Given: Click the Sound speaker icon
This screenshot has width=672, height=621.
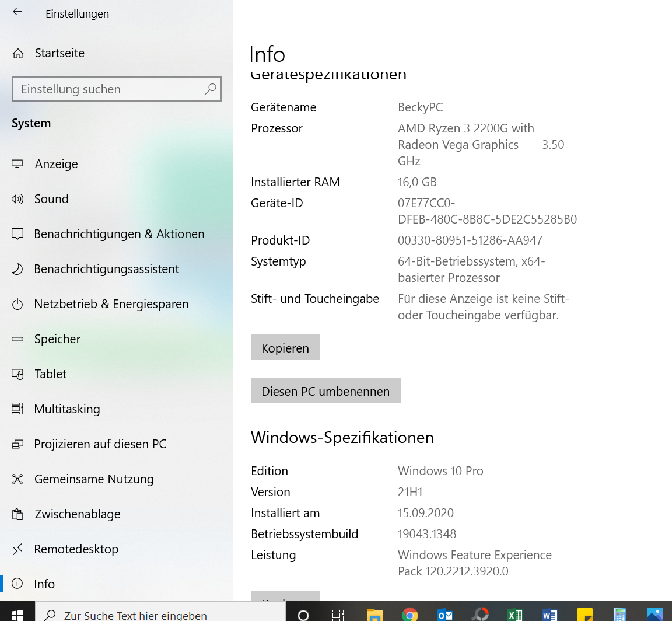Looking at the screenshot, I should [x=17, y=199].
